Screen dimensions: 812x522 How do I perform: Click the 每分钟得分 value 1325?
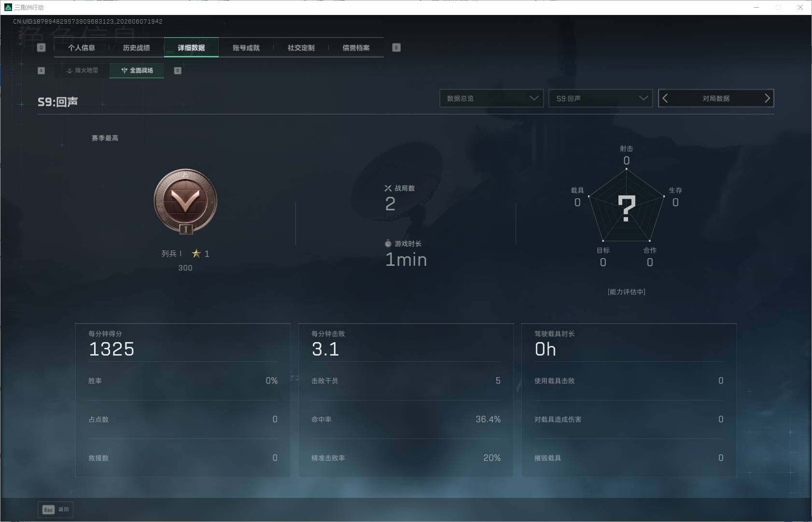pyautogui.click(x=112, y=349)
